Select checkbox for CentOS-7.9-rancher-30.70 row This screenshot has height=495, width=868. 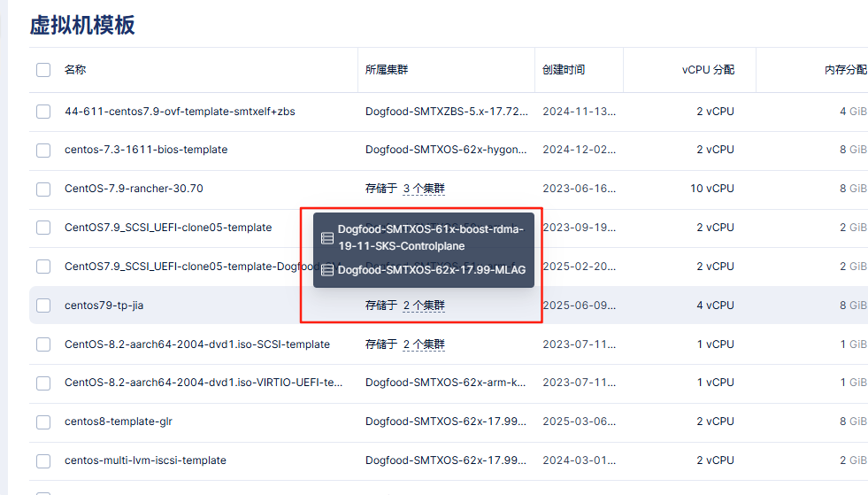coord(43,189)
